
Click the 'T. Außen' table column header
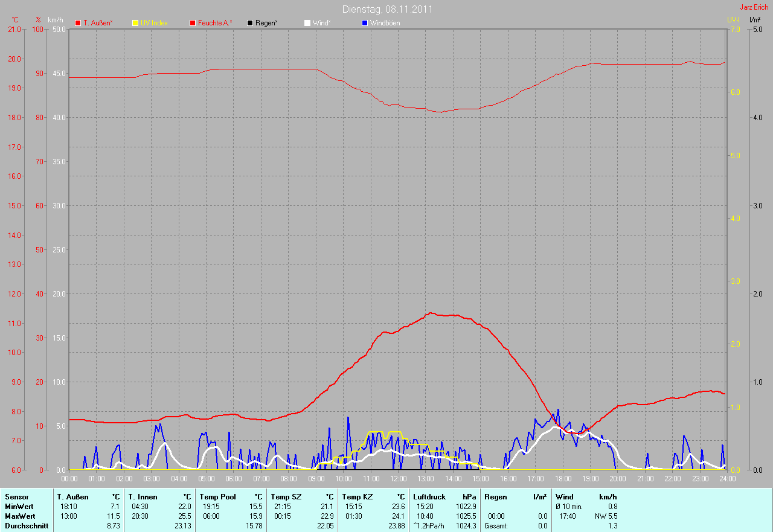click(x=72, y=496)
